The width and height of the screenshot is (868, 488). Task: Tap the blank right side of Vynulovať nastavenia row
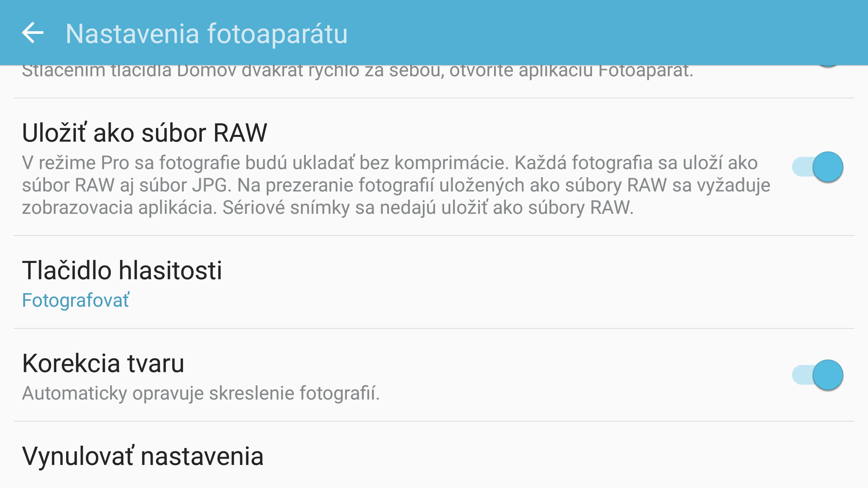tap(576, 456)
